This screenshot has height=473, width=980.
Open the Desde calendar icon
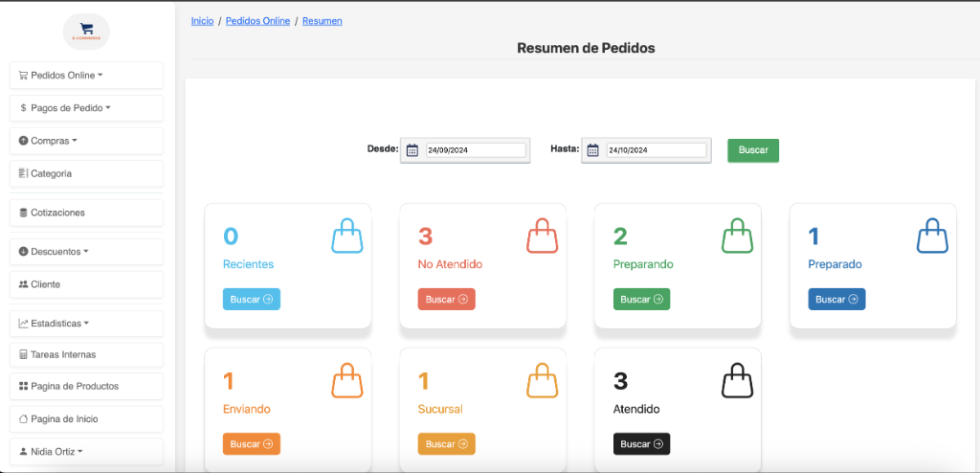click(x=412, y=150)
